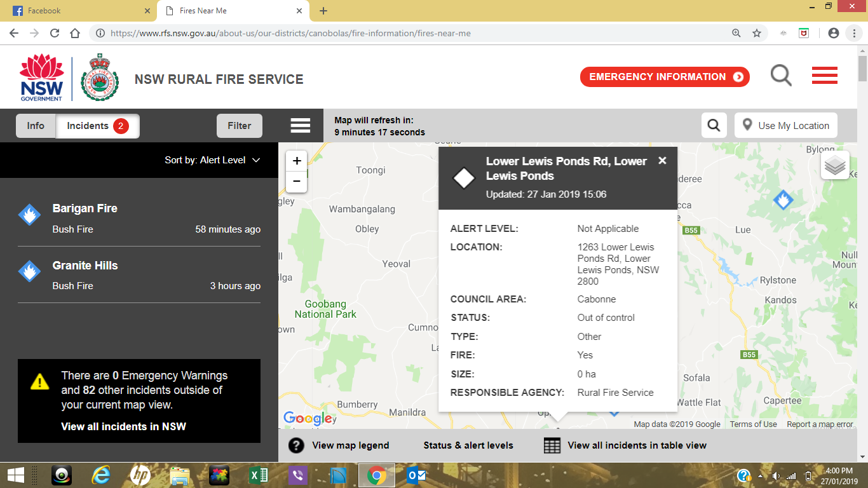Click the NSW Government logo
Screen dimensions: 868x488
tap(42, 78)
